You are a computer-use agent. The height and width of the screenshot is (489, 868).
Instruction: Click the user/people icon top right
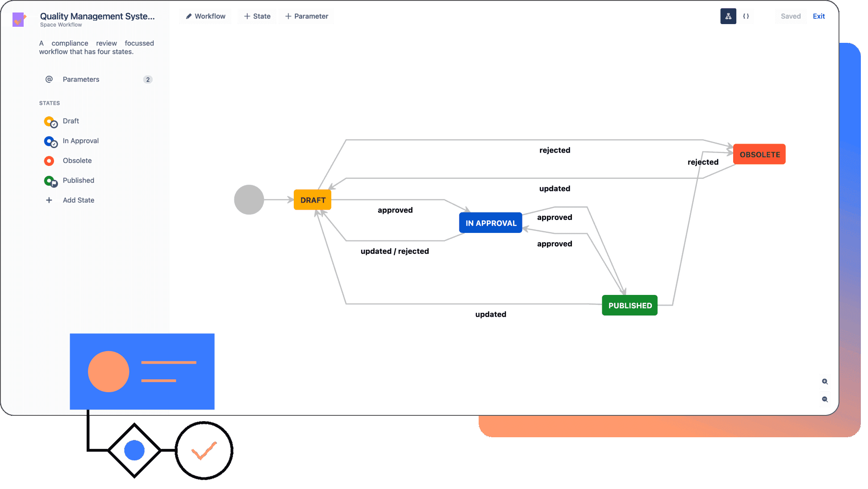pos(729,16)
